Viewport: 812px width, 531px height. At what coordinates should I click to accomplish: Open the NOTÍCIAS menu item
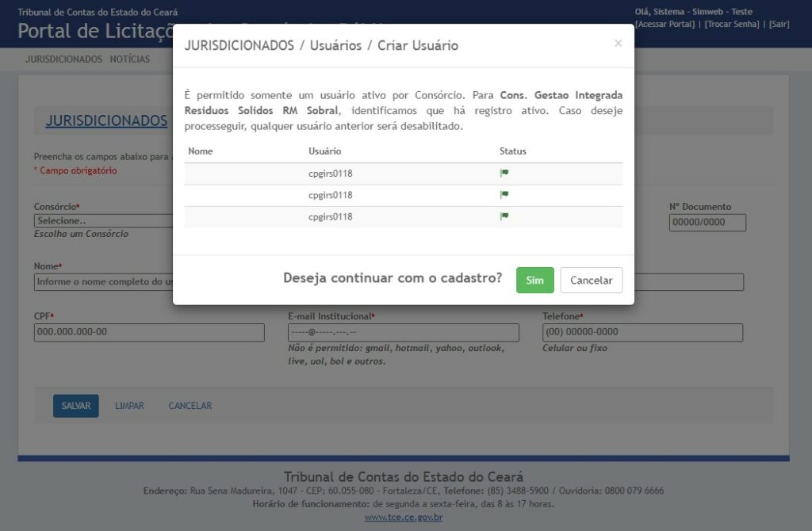[x=130, y=59]
